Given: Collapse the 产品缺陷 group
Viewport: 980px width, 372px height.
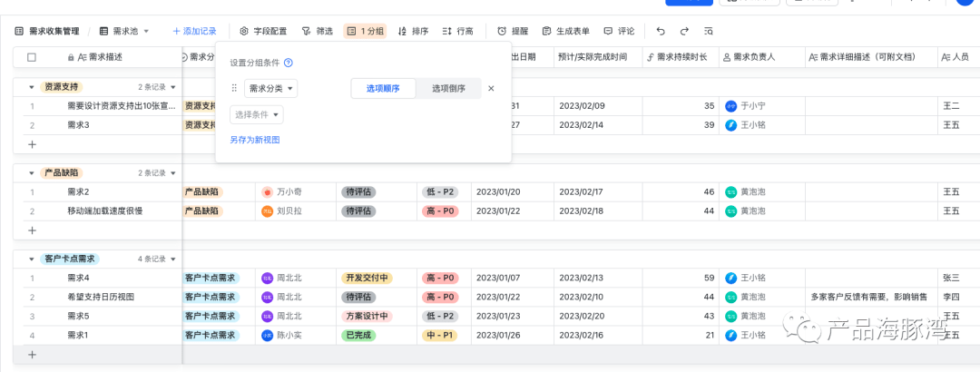Looking at the screenshot, I should pyautogui.click(x=32, y=172).
